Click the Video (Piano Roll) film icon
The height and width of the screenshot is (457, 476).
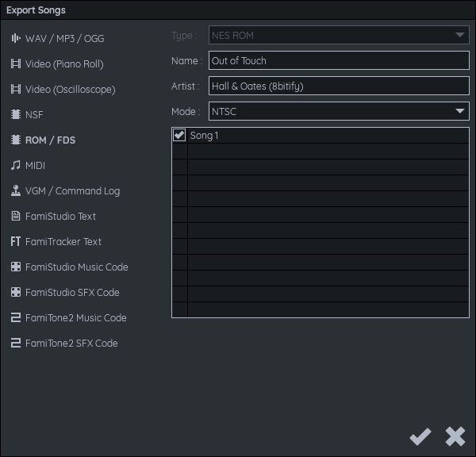point(15,63)
